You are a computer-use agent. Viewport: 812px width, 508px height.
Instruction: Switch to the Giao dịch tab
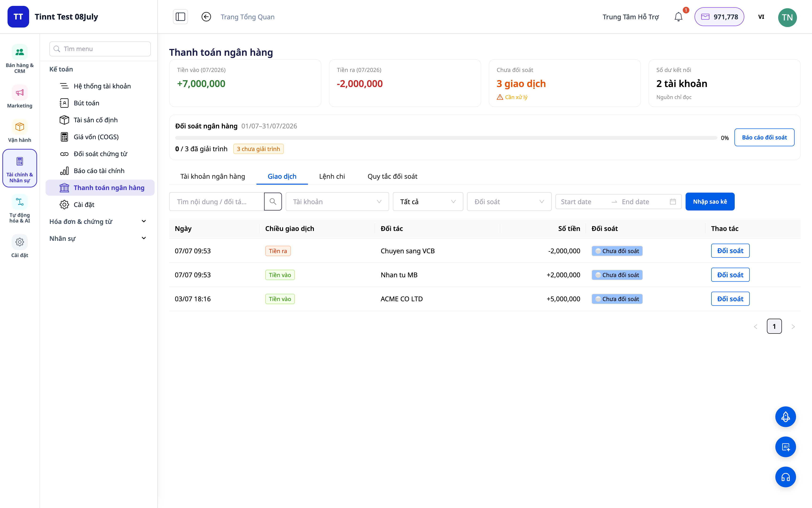click(282, 176)
